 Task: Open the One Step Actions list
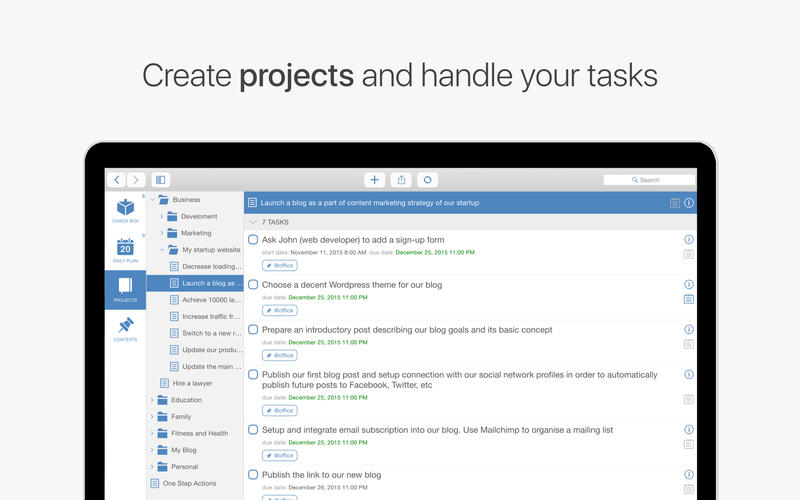point(190,483)
